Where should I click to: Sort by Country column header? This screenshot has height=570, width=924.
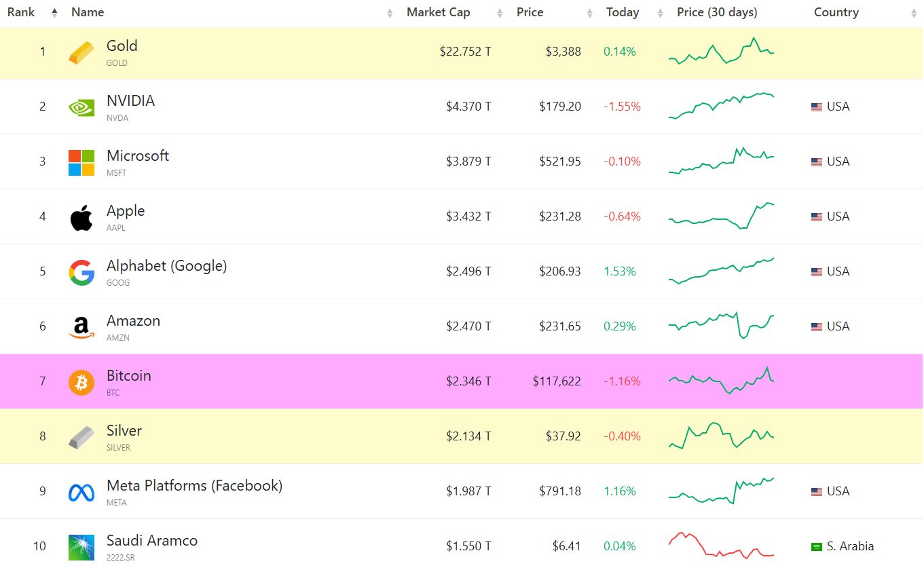point(836,13)
